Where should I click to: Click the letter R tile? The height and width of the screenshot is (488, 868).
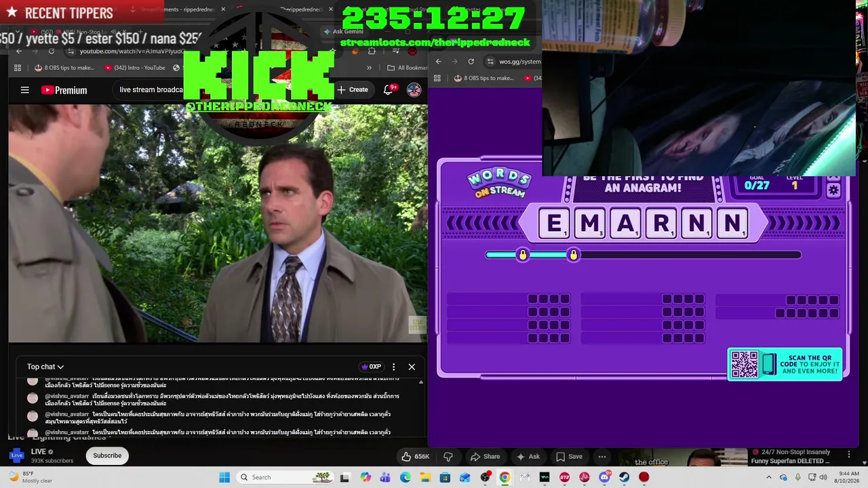coord(661,224)
